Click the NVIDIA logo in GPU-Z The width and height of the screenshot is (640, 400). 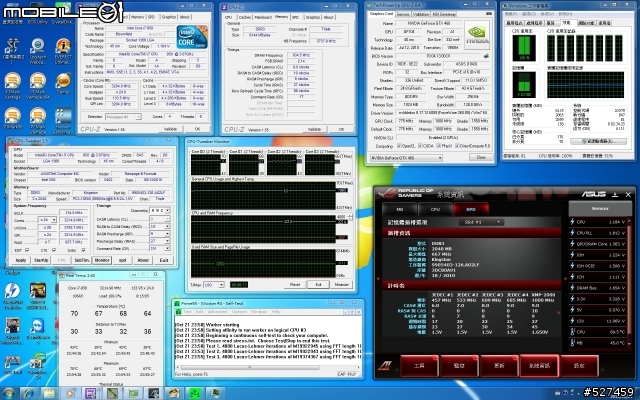(477, 37)
